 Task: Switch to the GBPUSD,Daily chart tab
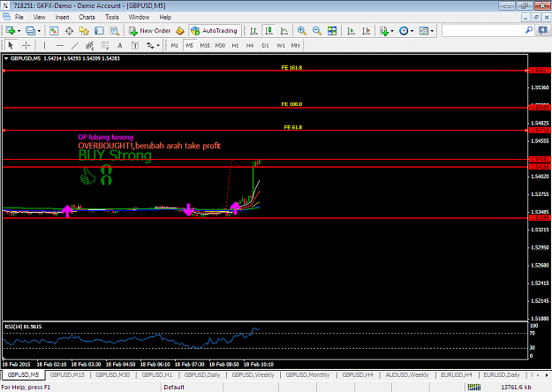point(202,374)
